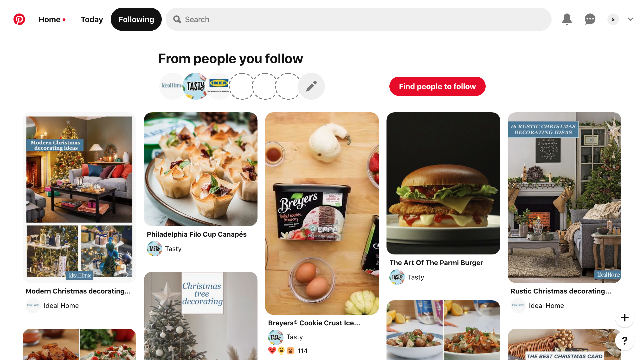This screenshot has width=644, height=360.
Task: Click the help question mark button
Action: click(625, 340)
